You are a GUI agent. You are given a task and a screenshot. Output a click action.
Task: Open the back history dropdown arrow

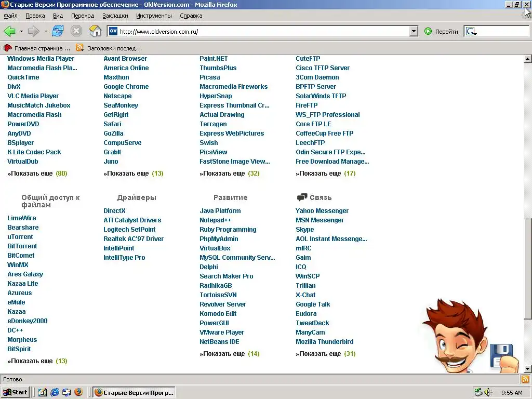pyautogui.click(x=21, y=32)
